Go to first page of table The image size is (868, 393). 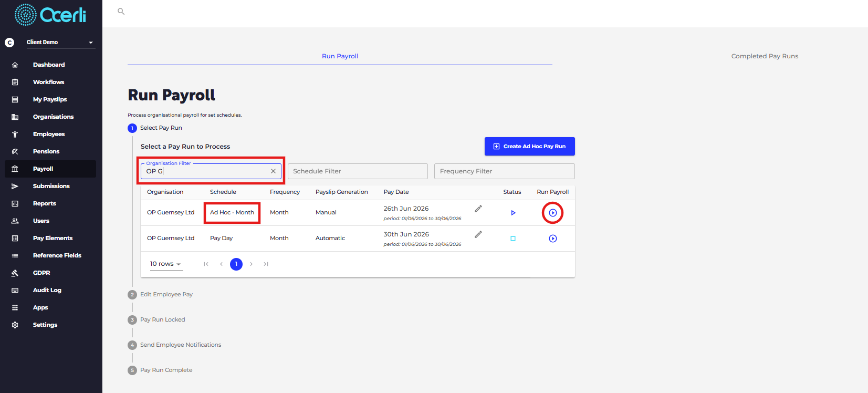pyautogui.click(x=206, y=264)
